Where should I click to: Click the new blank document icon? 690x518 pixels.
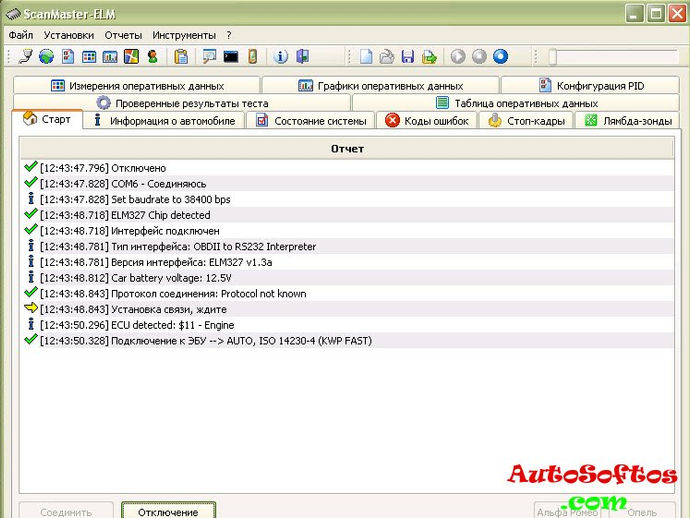tap(366, 57)
